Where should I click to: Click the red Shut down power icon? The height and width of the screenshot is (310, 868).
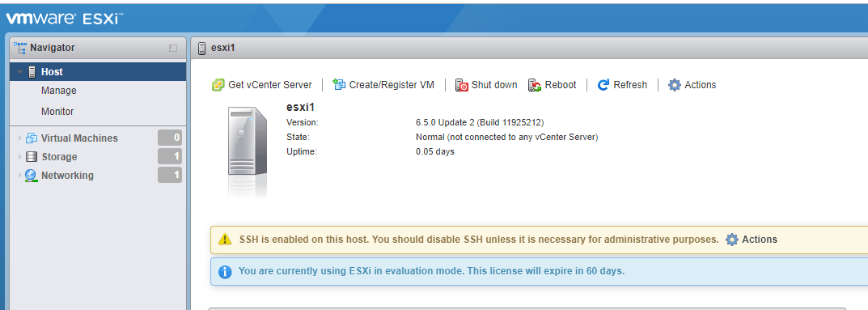pyautogui.click(x=462, y=85)
